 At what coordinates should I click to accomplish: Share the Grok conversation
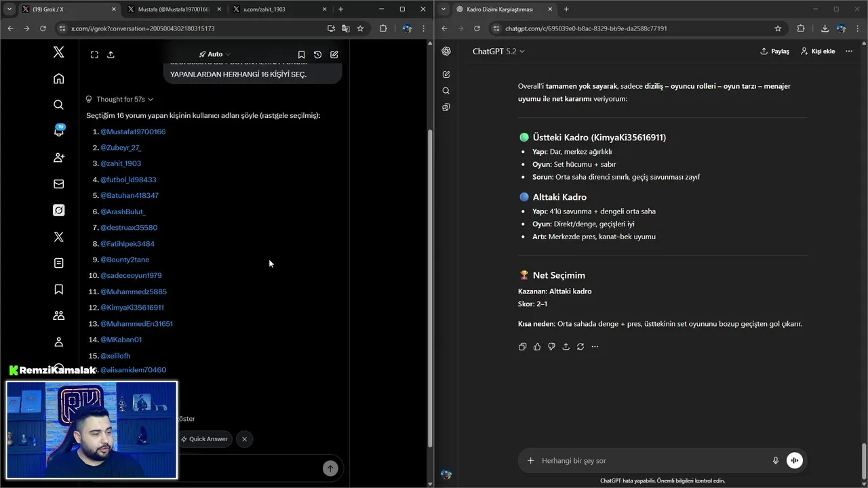point(111,55)
